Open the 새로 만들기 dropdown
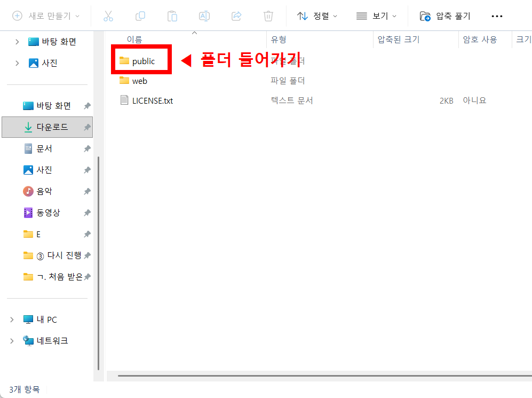The image size is (532, 398). pos(46,16)
